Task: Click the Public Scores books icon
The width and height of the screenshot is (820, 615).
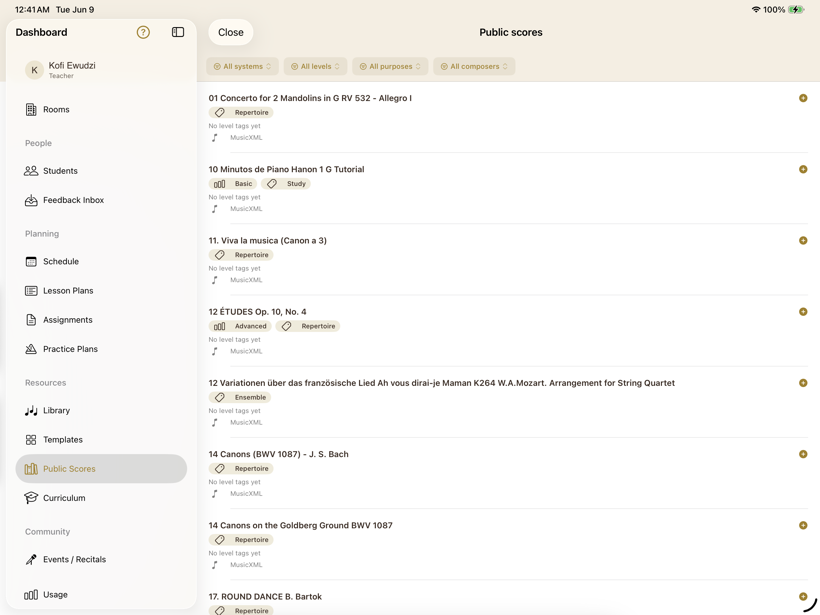Action: (x=31, y=469)
